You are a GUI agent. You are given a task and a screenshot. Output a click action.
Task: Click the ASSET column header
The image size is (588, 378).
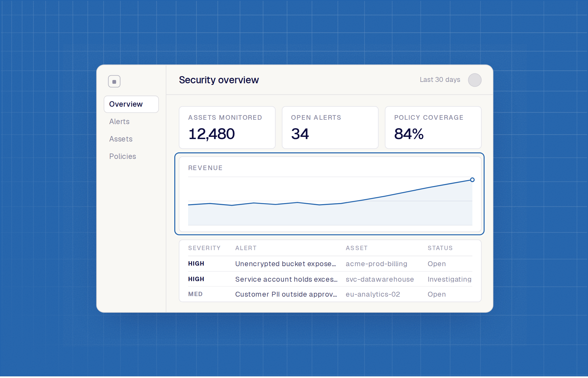click(357, 248)
